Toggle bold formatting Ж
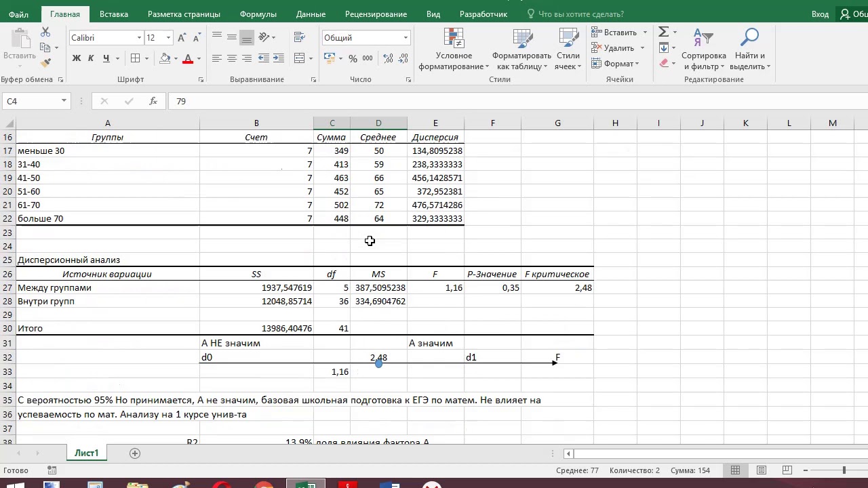Viewport: 868px width, 488px height. click(77, 58)
